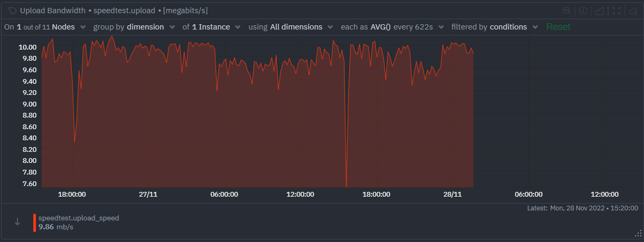Click the 27/11 date label on time axis

[148, 194]
